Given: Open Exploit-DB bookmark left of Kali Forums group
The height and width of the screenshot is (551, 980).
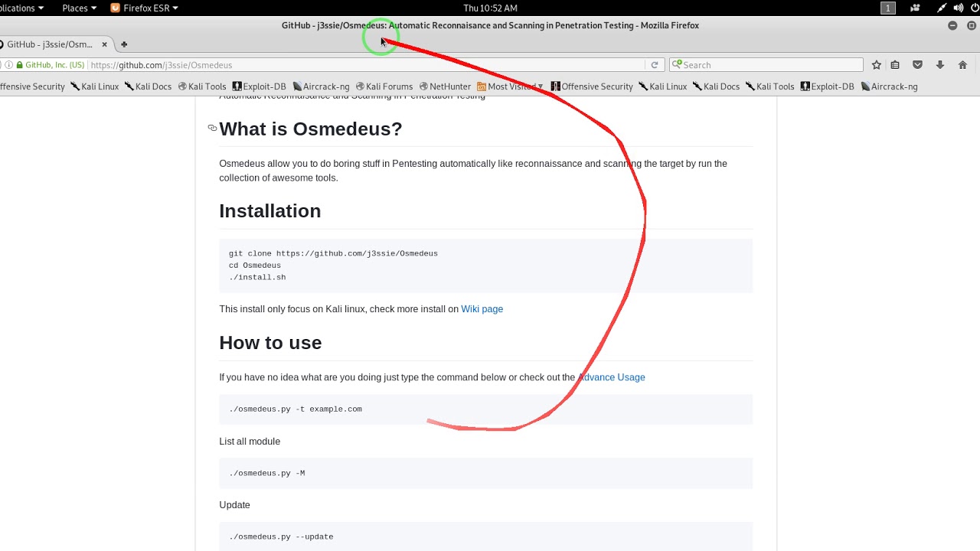Looking at the screenshot, I should coord(259,86).
